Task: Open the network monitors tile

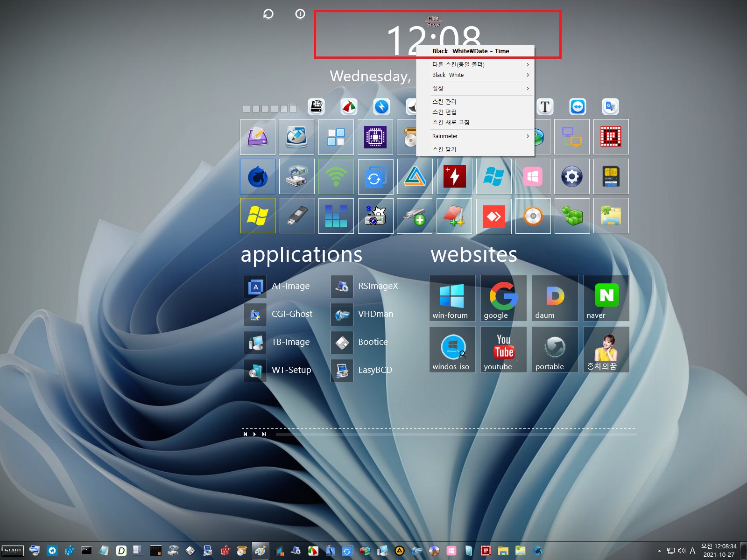Action: (572, 137)
